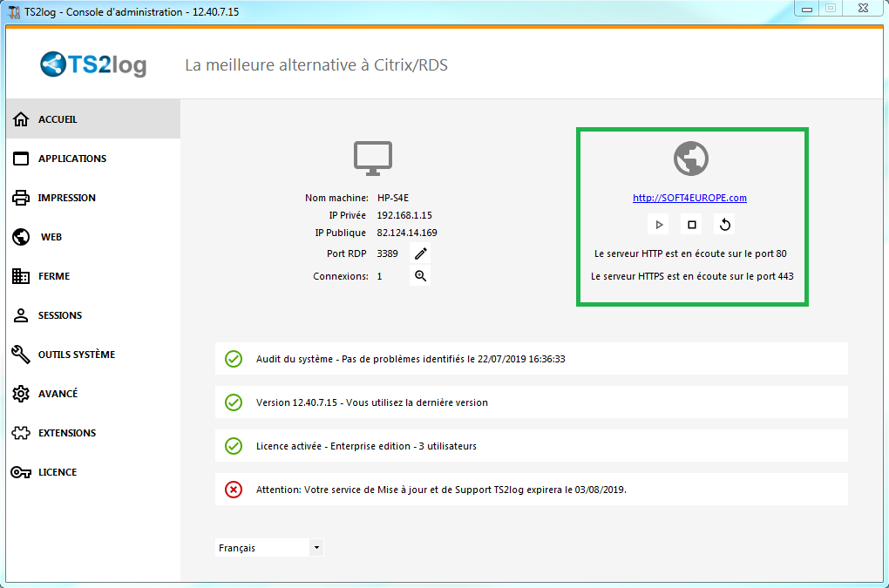889x588 pixels.
Task: Click the globe icon beside WEB
Action: pyautogui.click(x=21, y=237)
